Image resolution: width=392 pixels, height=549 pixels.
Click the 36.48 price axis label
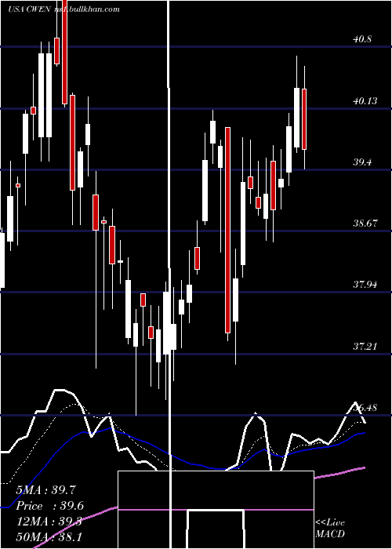click(x=365, y=408)
